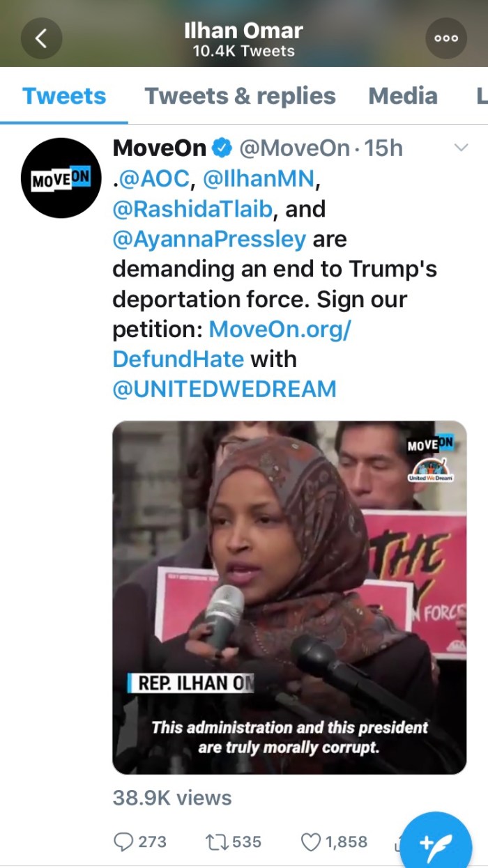Retweet using the icon with 535
The width and height of the screenshot is (488, 868).
(x=234, y=842)
